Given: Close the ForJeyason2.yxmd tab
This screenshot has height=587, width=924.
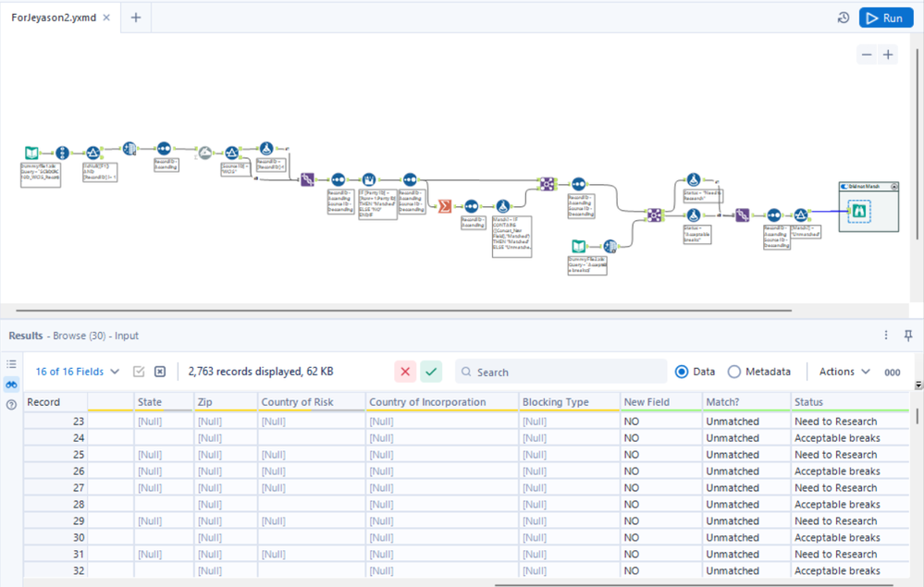Looking at the screenshot, I should (x=106, y=18).
